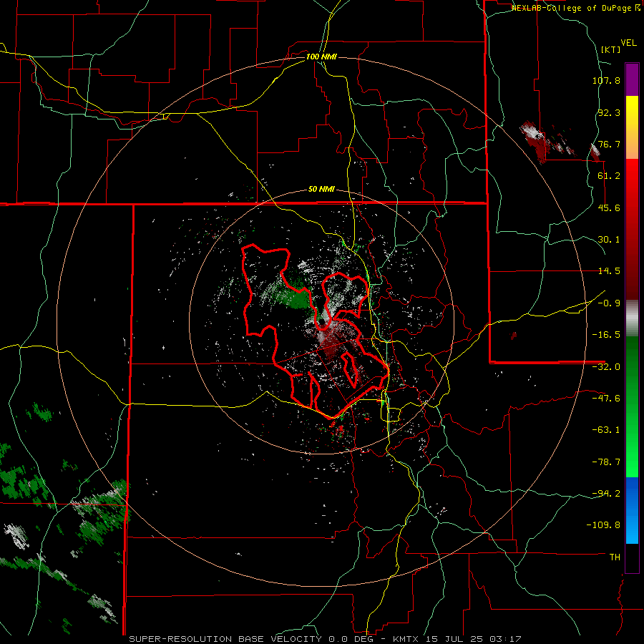
Task: Click the 76.7 velocity scale value
Action: tap(609, 144)
